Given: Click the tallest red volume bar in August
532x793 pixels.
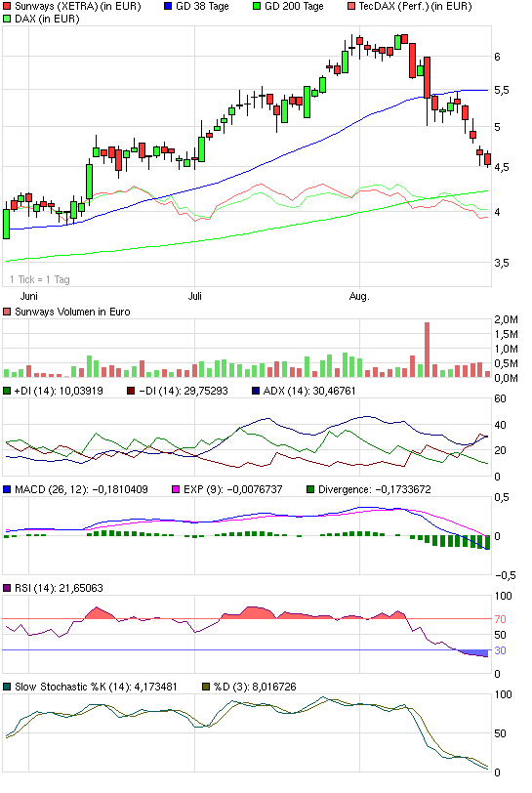Looking at the screenshot, I should [428, 350].
